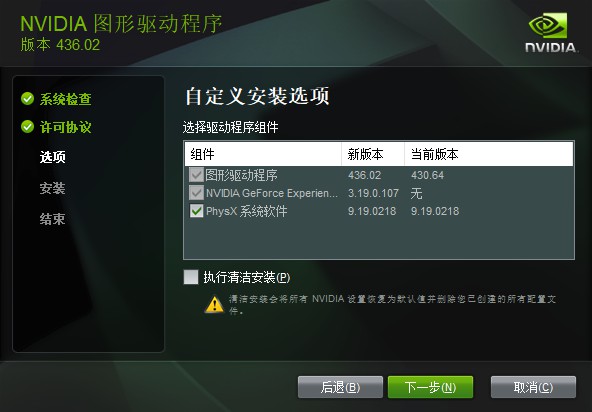592x412 pixels.
Task: Select the 结束 step in sidebar
Action: coord(53,219)
